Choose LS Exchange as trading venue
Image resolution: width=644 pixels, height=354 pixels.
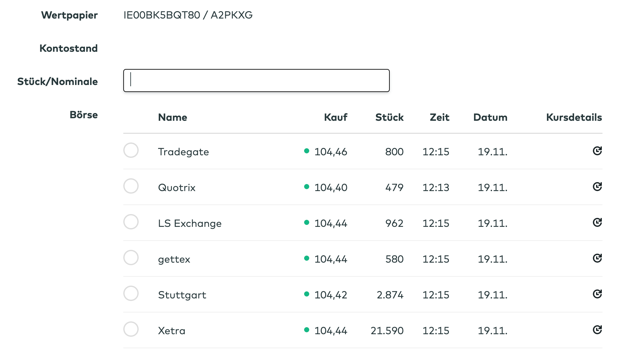click(131, 222)
